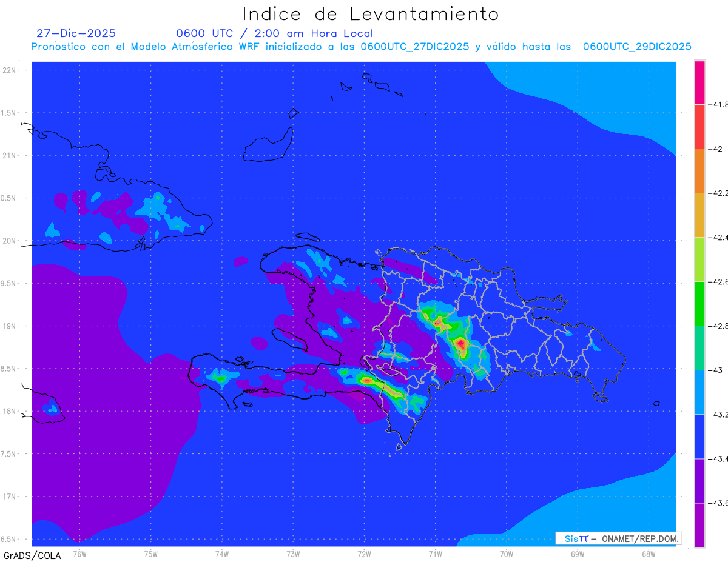
Task: Click the '17N' latitude label
Action: point(10,497)
